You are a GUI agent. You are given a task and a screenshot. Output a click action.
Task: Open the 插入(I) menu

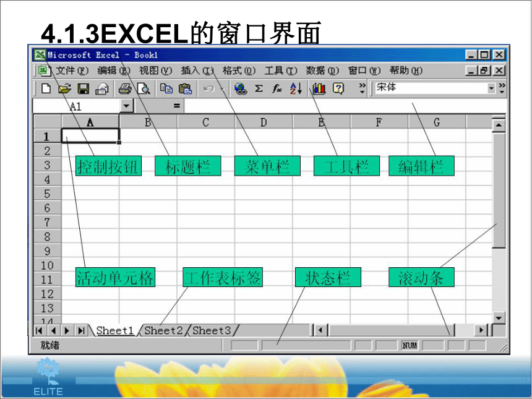(197, 71)
